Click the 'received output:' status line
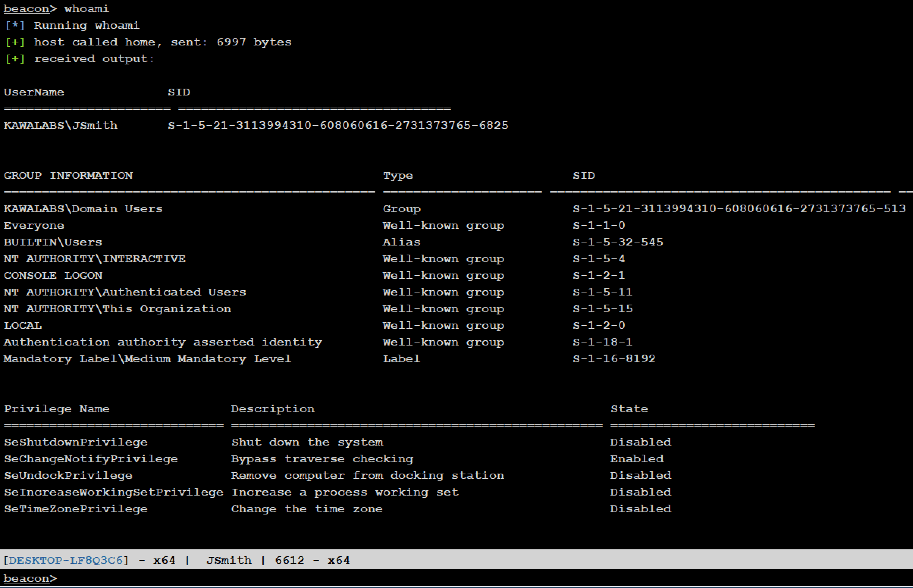Screen dimensions: 913x588 94,59
